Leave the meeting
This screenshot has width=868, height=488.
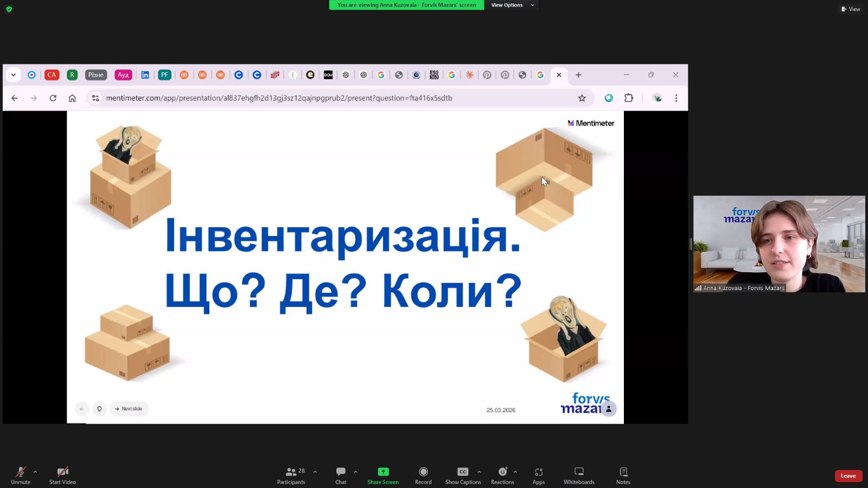pos(848,476)
